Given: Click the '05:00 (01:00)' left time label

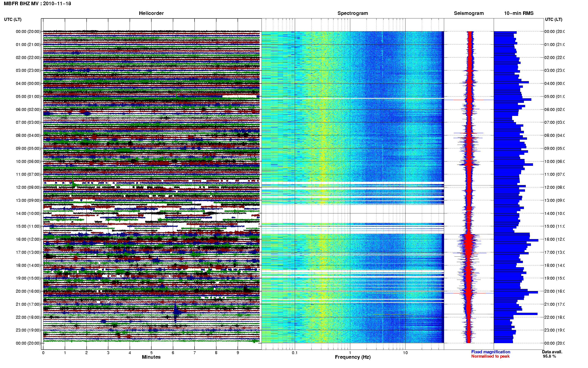Looking at the screenshot, I should click(x=28, y=97).
